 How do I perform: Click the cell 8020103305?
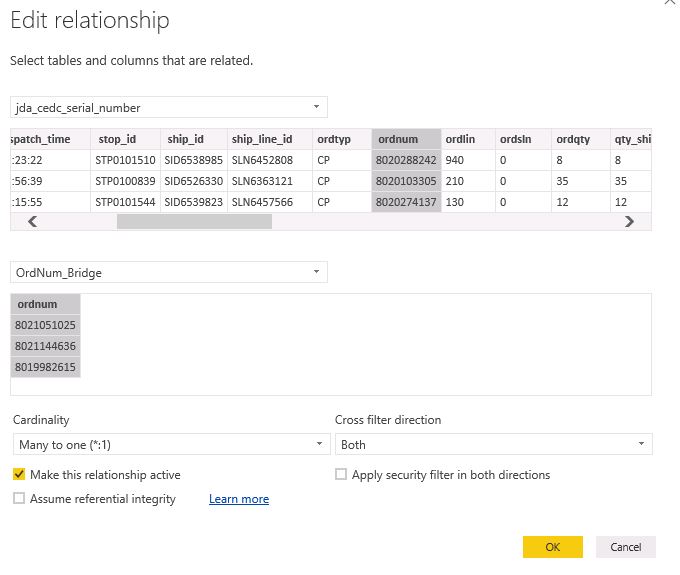tap(406, 181)
